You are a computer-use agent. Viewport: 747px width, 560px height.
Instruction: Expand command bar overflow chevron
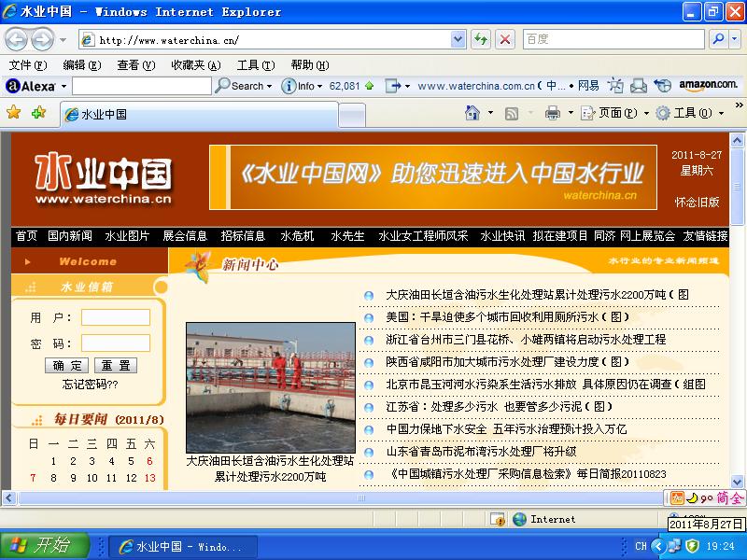739,105
